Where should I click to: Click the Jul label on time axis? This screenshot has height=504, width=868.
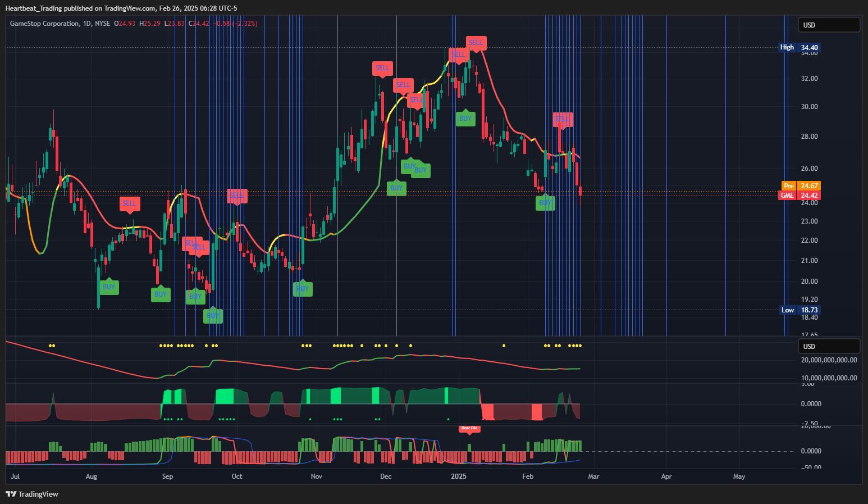[x=15, y=476]
